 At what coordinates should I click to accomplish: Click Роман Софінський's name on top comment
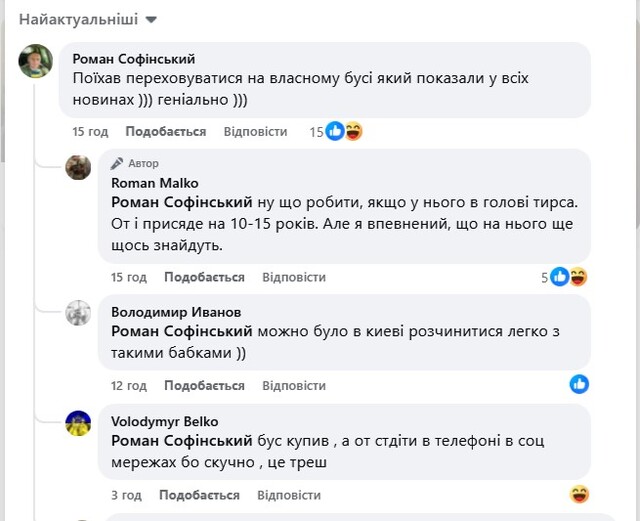134,59
